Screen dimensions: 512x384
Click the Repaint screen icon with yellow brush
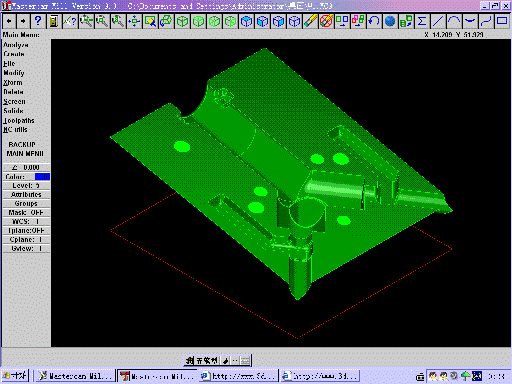point(150,21)
